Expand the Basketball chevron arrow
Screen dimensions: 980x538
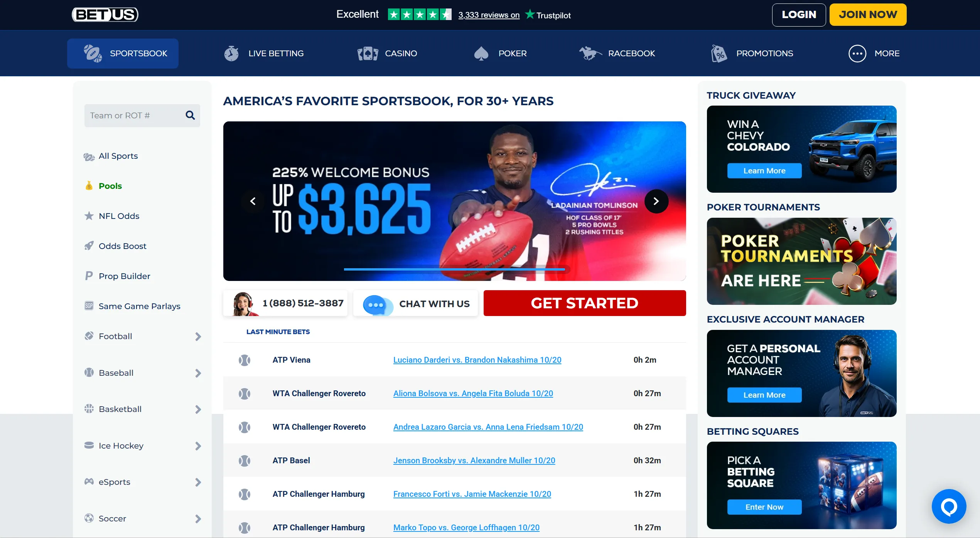point(198,409)
